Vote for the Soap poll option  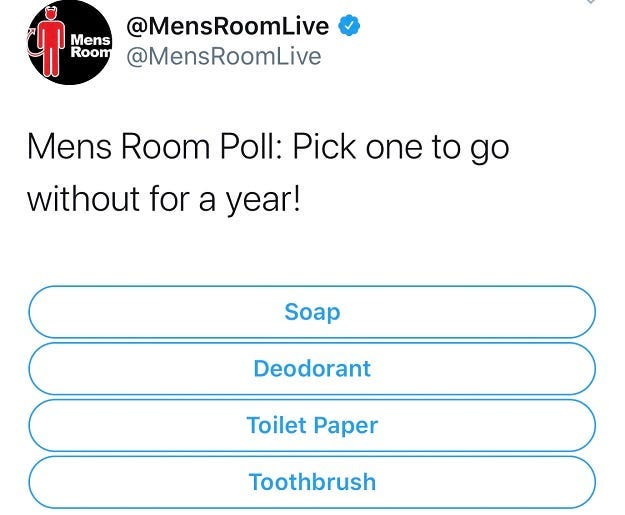312,312
